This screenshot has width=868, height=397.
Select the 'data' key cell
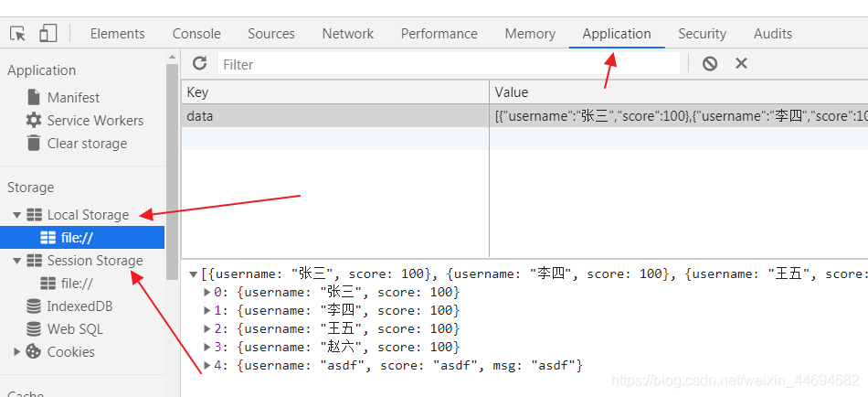335,116
